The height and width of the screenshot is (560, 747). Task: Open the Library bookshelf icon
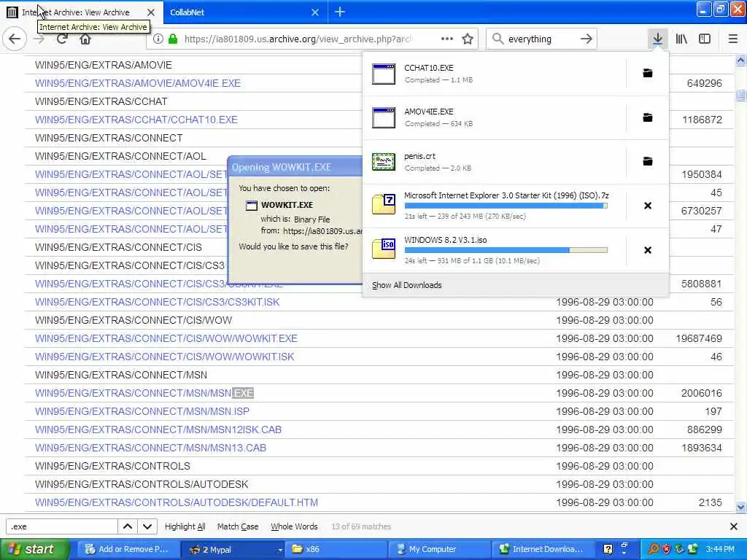click(x=681, y=39)
